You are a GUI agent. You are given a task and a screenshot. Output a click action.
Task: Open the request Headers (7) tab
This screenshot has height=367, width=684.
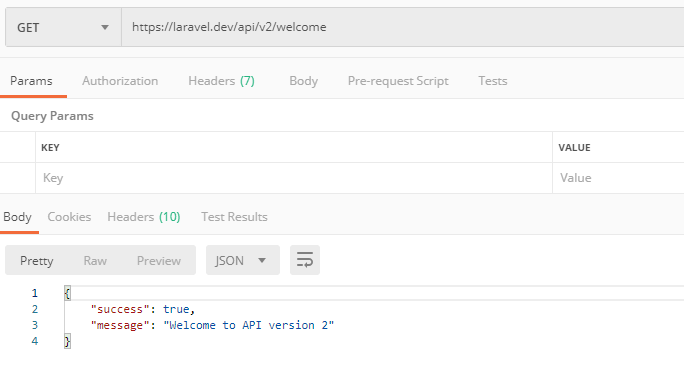coord(222,81)
